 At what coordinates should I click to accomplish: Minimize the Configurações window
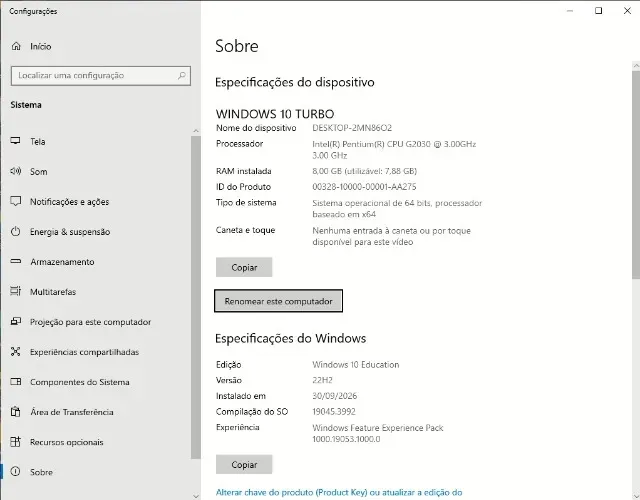[570, 11]
